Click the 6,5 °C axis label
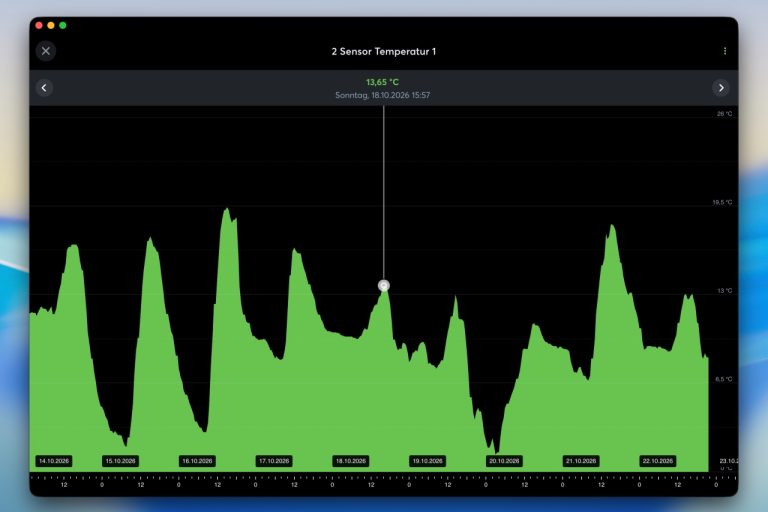 click(x=724, y=379)
